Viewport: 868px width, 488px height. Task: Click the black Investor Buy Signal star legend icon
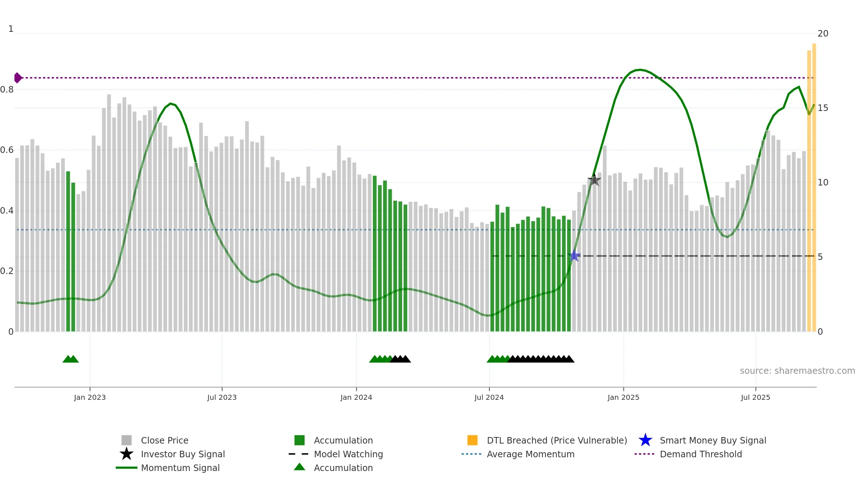[127, 454]
